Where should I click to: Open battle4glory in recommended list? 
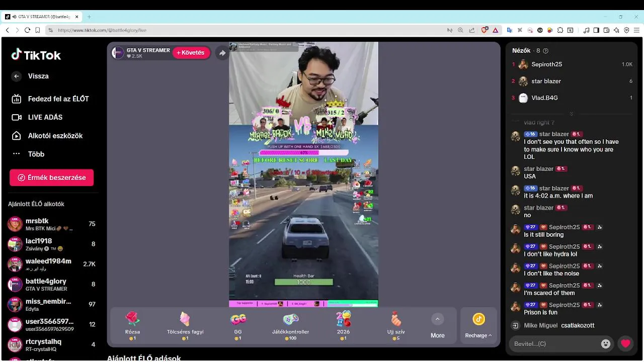(51, 285)
